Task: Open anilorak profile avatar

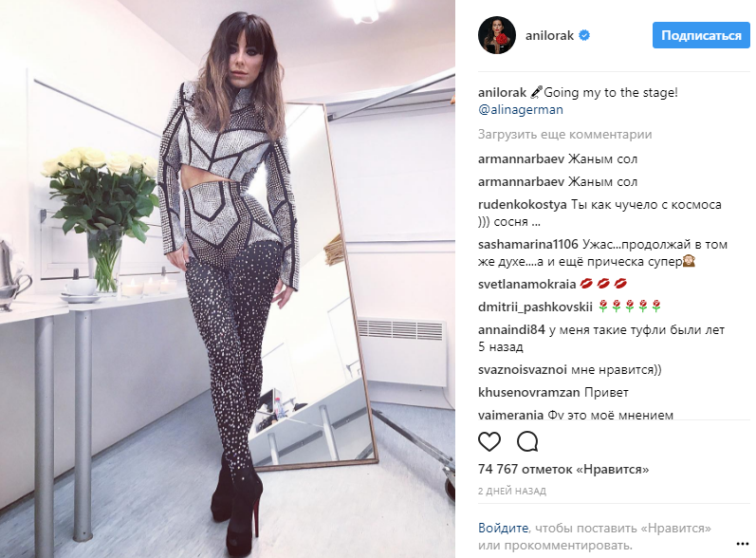Action: (497, 36)
